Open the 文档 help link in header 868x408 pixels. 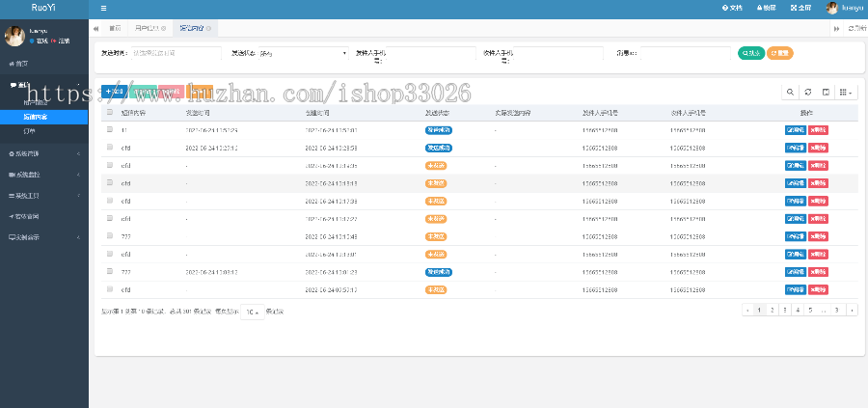coord(732,8)
